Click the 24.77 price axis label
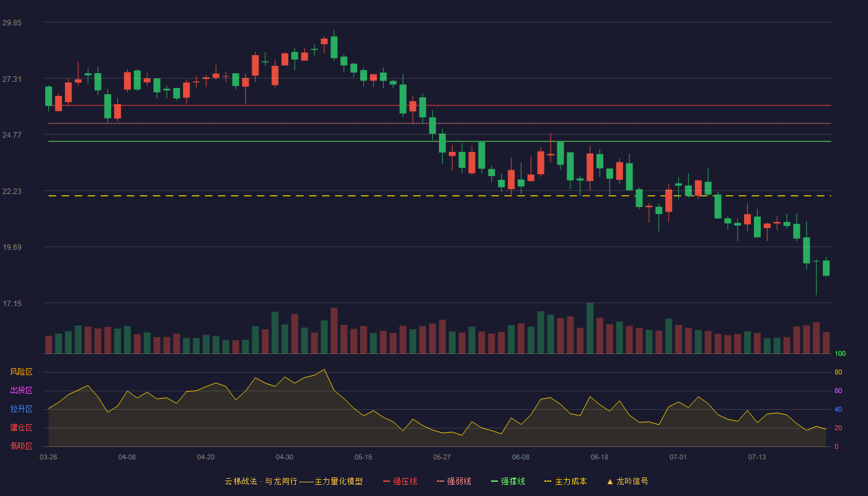Viewport: 868px width, 496px height. pos(12,135)
